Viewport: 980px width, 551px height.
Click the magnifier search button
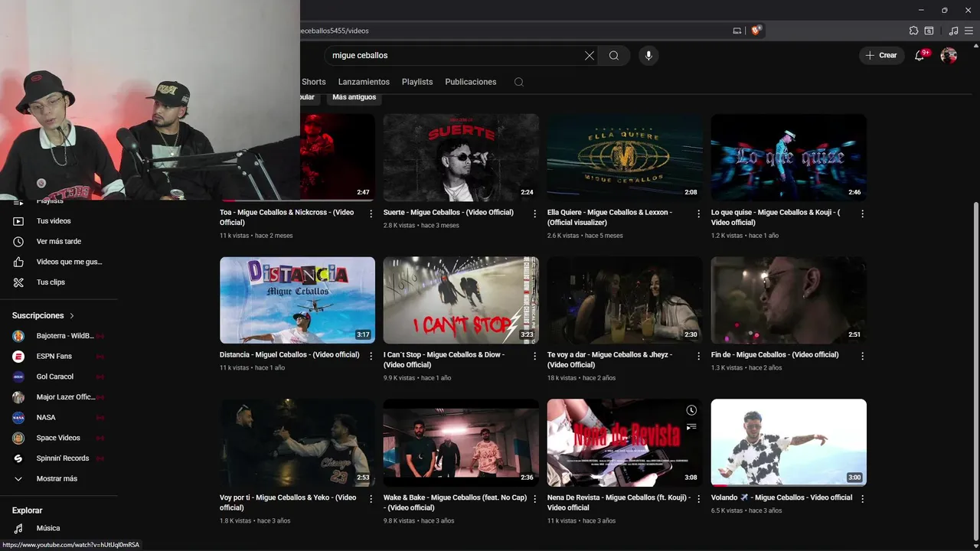pos(614,55)
